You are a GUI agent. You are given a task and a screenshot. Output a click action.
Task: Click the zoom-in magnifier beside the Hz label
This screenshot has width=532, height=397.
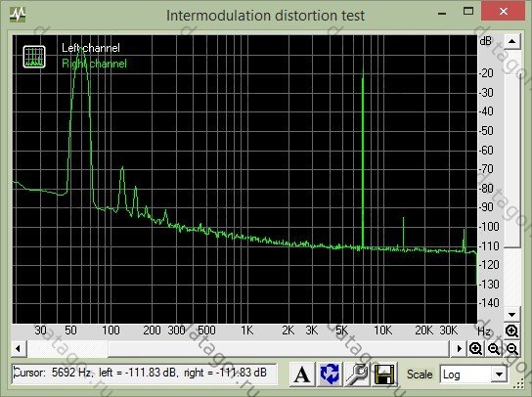coord(511,331)
